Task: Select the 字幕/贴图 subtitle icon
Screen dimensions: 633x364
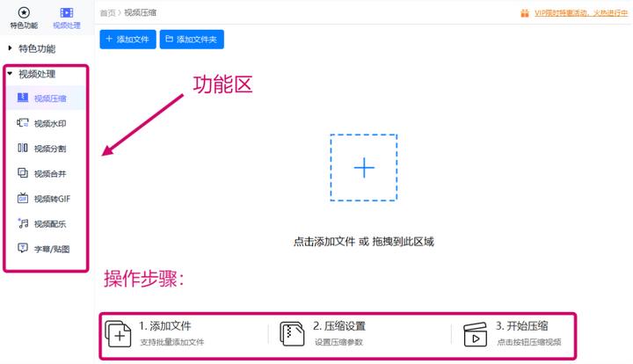Action: click(23, 248)
